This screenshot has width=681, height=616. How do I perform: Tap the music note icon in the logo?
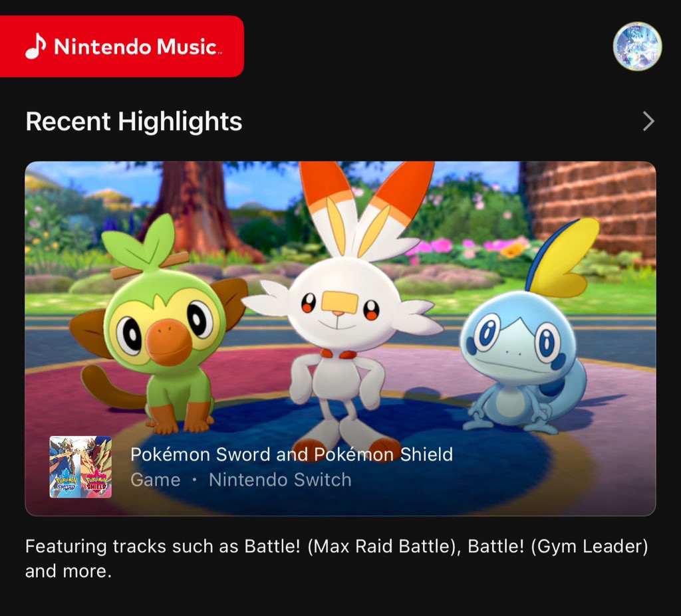[36, 46]
